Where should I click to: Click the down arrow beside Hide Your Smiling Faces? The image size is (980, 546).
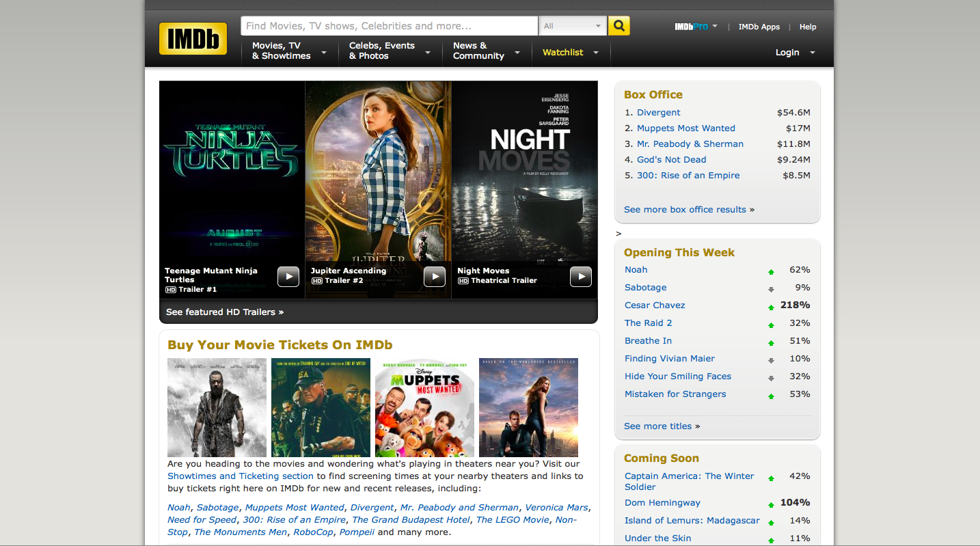[x=771, y=378]
